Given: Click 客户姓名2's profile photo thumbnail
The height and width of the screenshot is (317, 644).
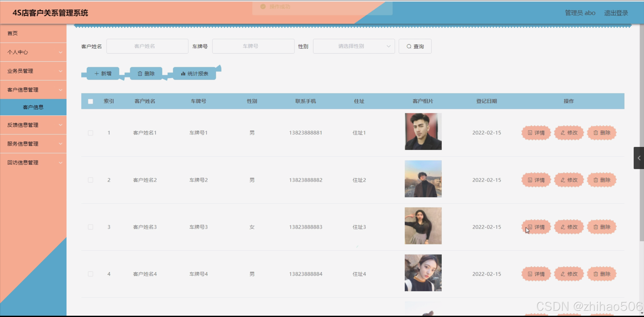Looking at the screenshot, I should [423, 179].
